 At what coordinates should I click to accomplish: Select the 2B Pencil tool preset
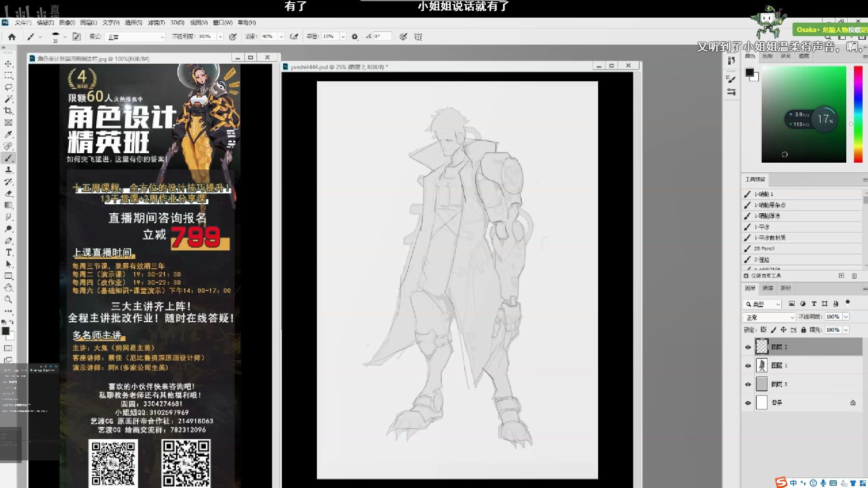802,249
